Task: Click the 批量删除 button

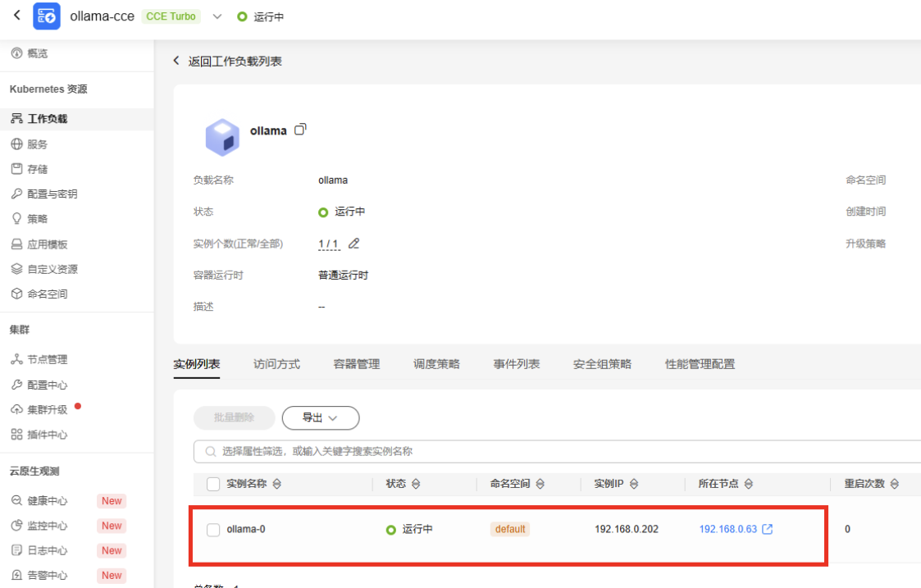Action: coord(235,417)
